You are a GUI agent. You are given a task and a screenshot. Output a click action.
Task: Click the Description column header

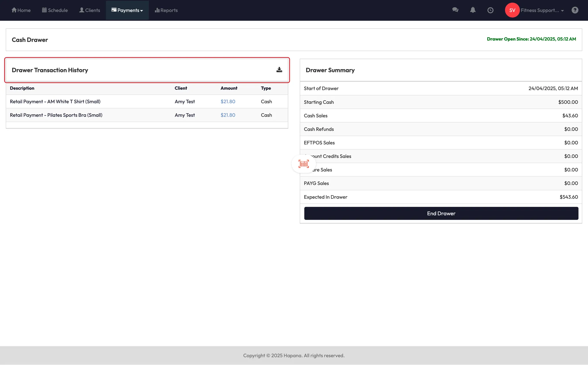(22, 88)
